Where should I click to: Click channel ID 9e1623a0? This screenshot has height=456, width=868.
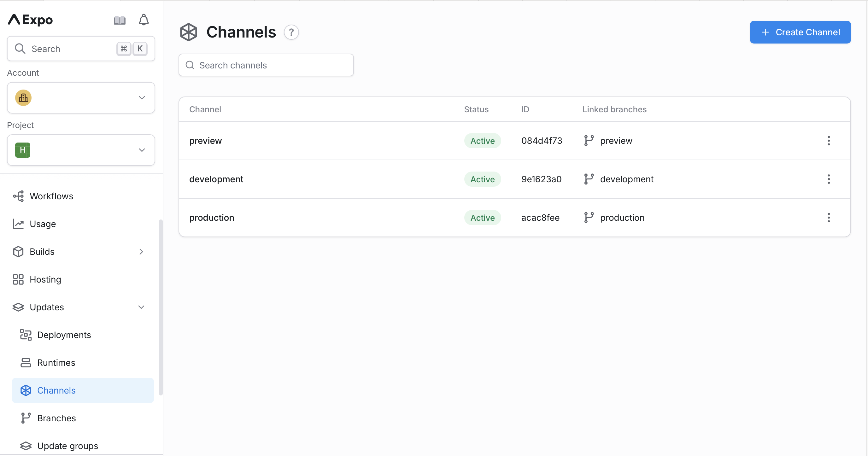541,179
